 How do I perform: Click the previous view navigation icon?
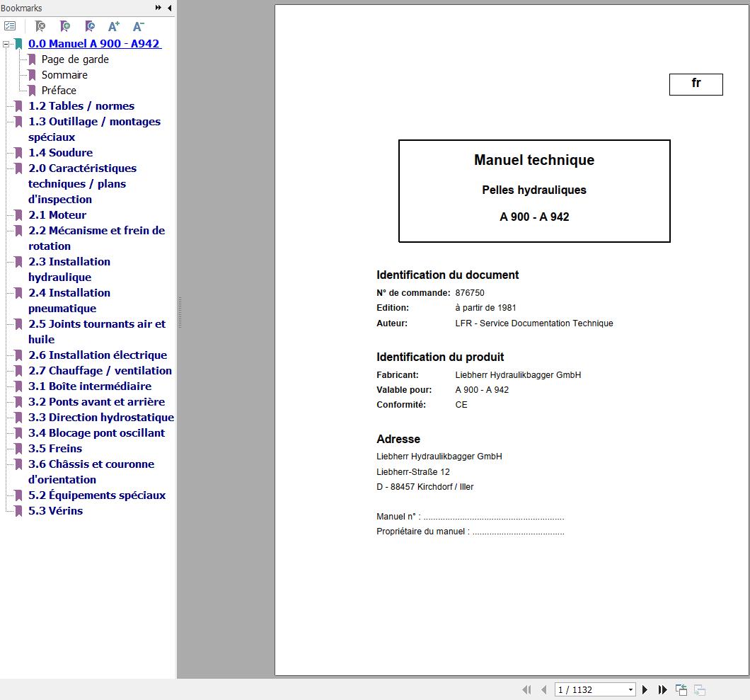point(681,689)
